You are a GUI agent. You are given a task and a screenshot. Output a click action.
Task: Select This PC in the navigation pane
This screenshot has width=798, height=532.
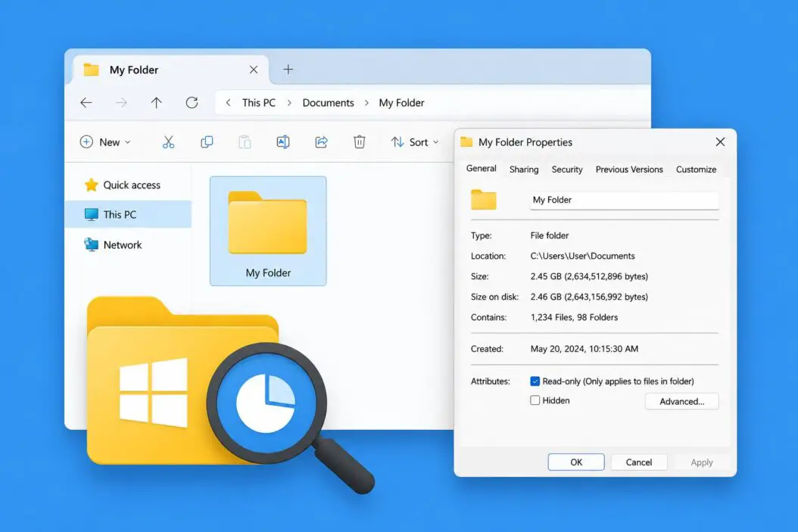click(x=128, y=214)
